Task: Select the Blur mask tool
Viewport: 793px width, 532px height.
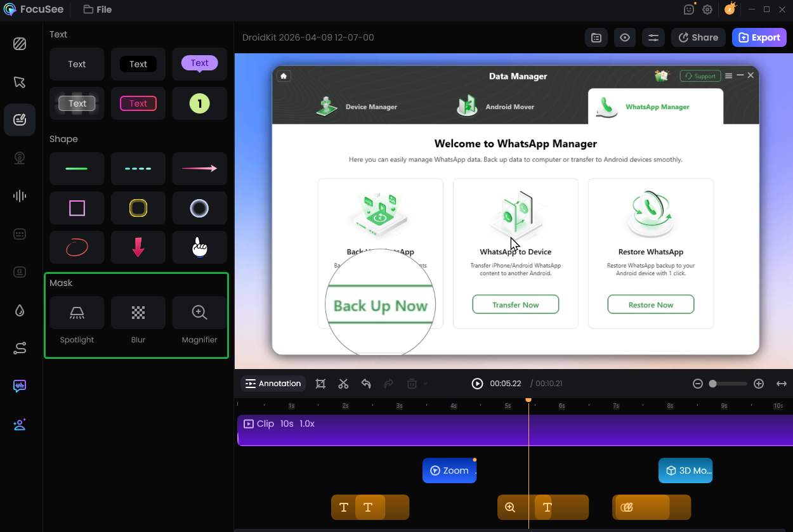Action: pyautogui.click(x=138, y=313)
